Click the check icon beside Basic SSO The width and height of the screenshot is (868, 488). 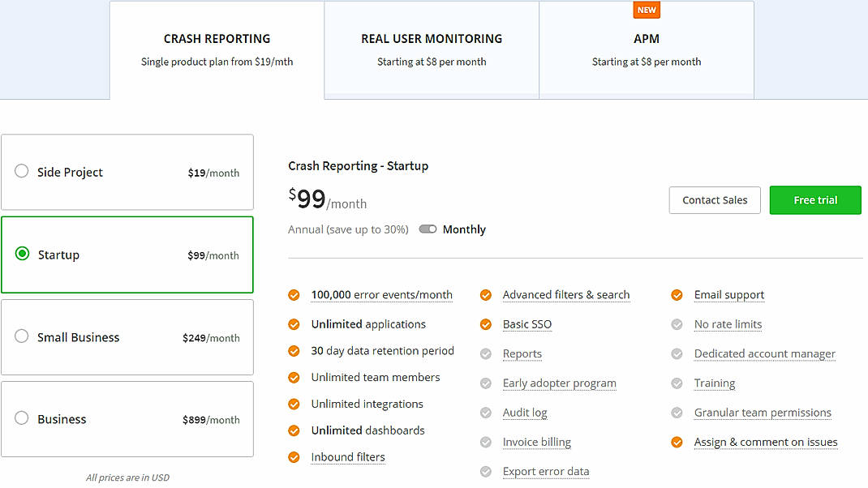[486, 323]
